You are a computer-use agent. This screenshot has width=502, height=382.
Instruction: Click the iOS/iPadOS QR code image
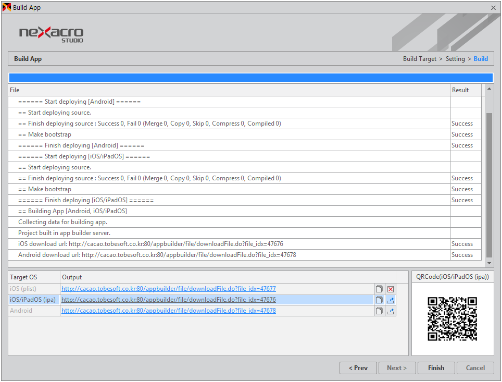452,319
